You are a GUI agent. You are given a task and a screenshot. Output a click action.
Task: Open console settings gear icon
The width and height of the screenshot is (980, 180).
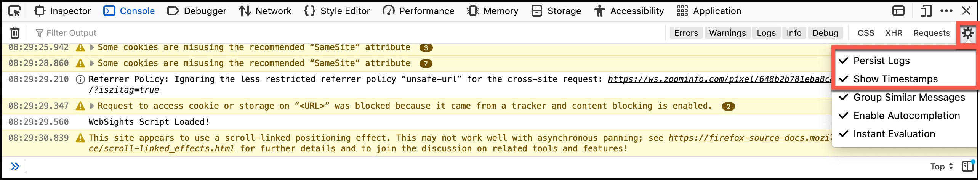coord(967,33)
